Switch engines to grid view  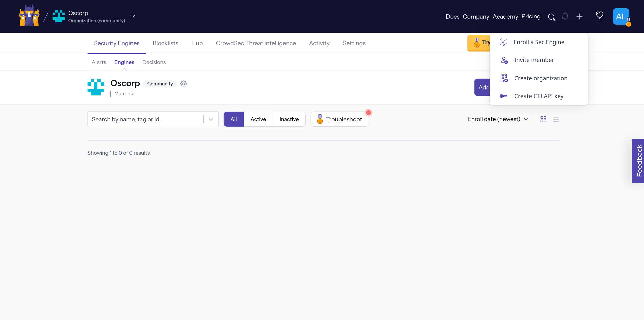point(543,119)
